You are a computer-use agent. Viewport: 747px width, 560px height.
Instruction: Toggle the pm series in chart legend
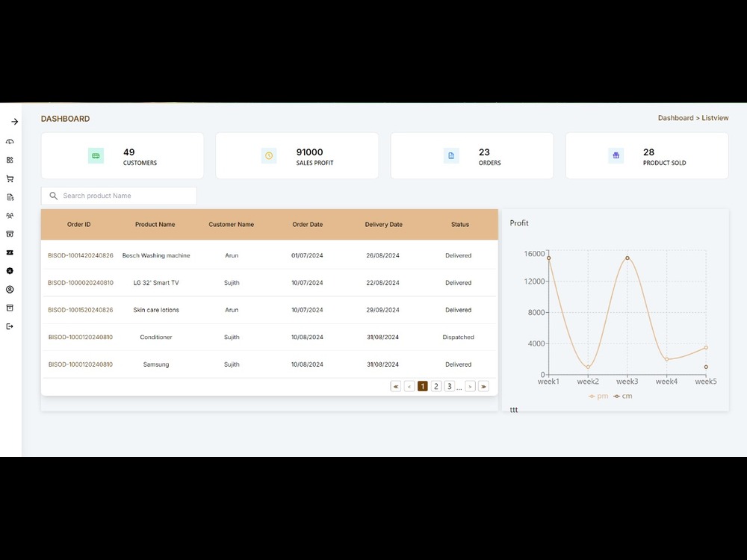tap(598, 396)
